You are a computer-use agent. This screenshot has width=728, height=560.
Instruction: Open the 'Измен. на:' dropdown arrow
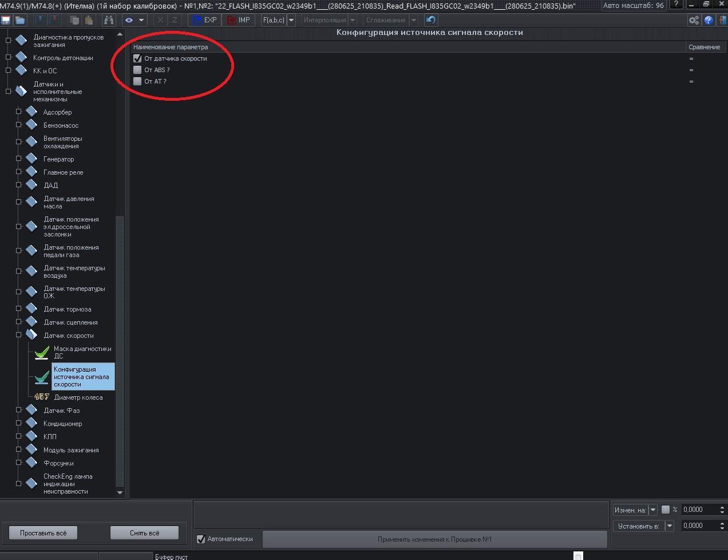click(653, 510)
